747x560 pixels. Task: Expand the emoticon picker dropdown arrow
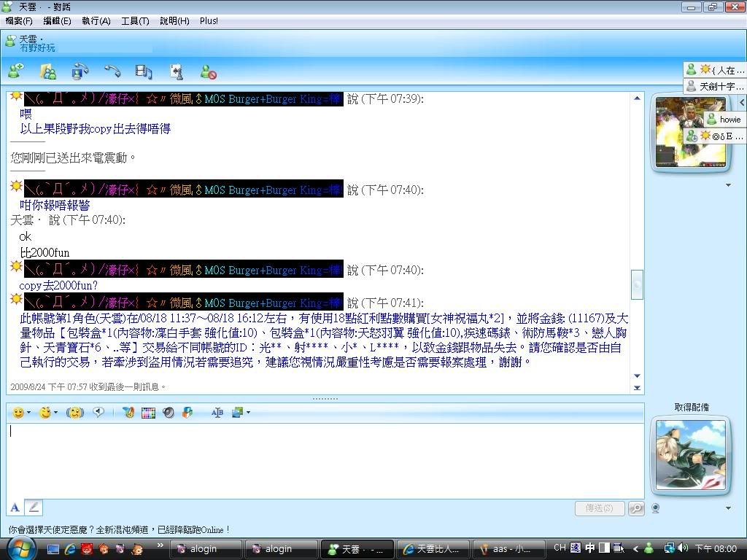click(28, 413)
